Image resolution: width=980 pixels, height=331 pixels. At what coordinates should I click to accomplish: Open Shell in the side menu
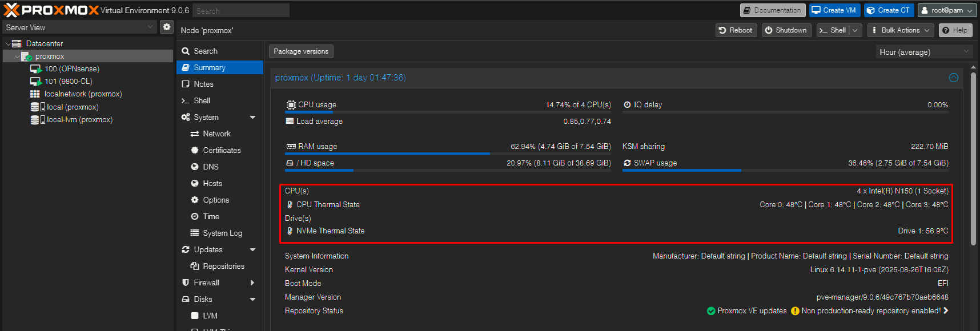[220, 100]
